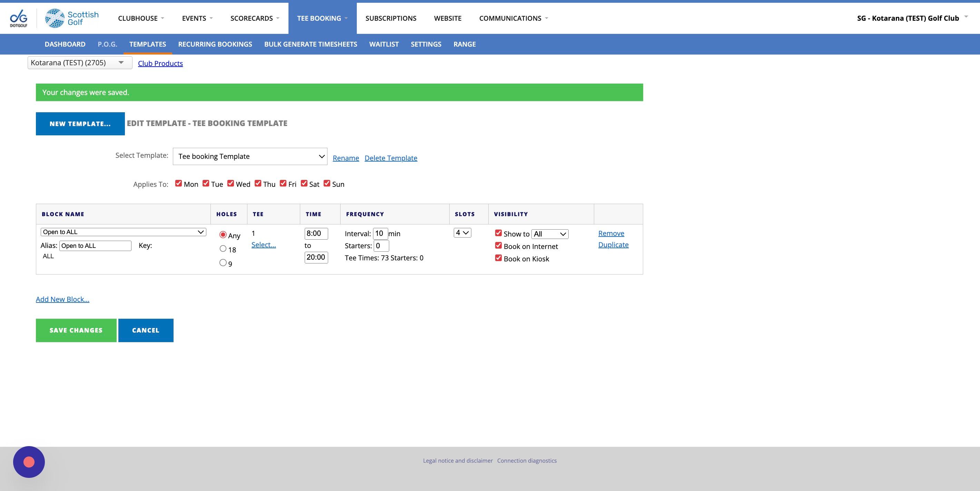Viewport: 980px width, 491px height.
Task: Click the Duplicate block link
Action: point(613,245)
